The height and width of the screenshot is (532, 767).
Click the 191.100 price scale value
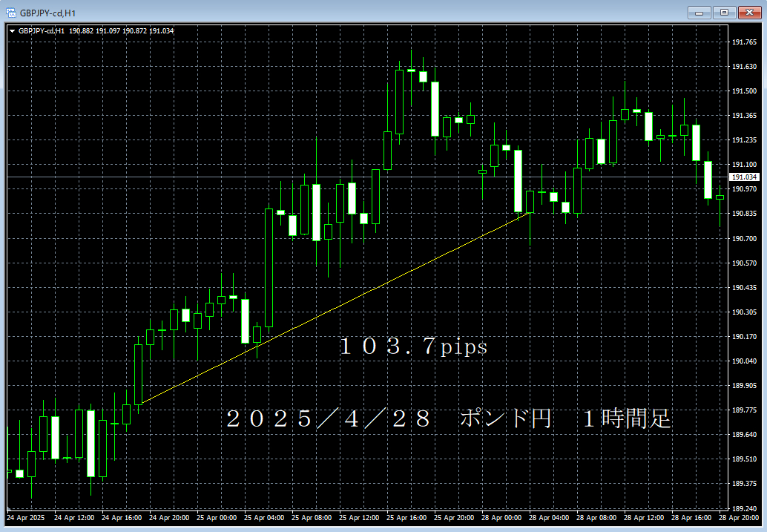pyautogui.click(x=744, y=165)
